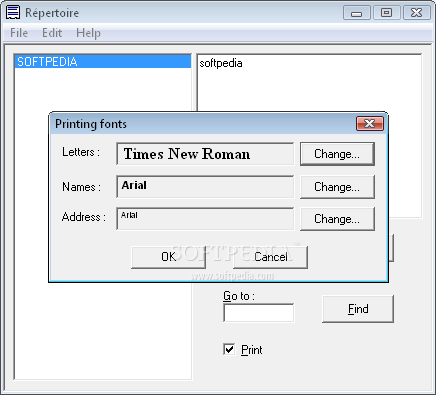The image size is (436, 395).
Task: Maximize the Répertoire window
Action: point(386,13)
